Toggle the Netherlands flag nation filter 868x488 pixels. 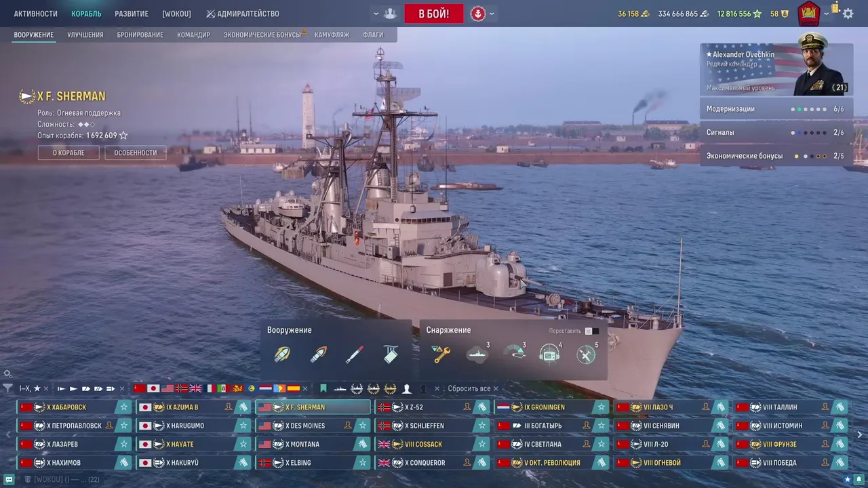[x=265, y=388]
